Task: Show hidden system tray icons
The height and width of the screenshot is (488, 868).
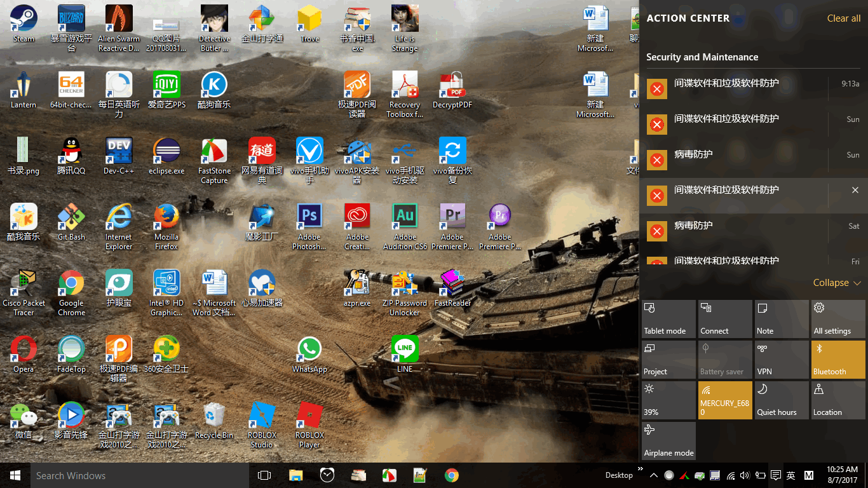Action: tap(655, 475)
